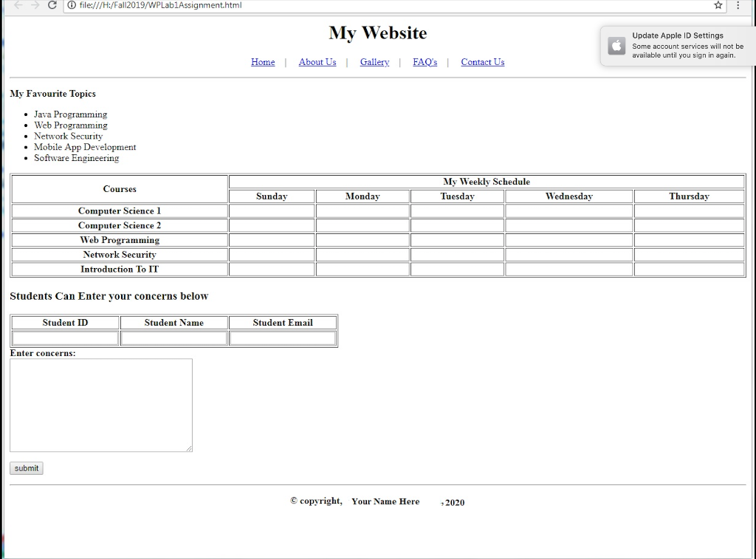This screenshot has width=756, height=559.
Task: Select the Java Programming list item
Action: point(70,114)
